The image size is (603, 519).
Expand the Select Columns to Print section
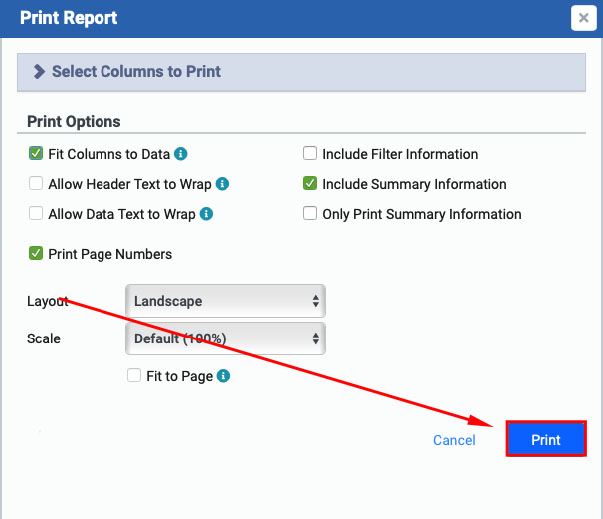pos(301,72)
